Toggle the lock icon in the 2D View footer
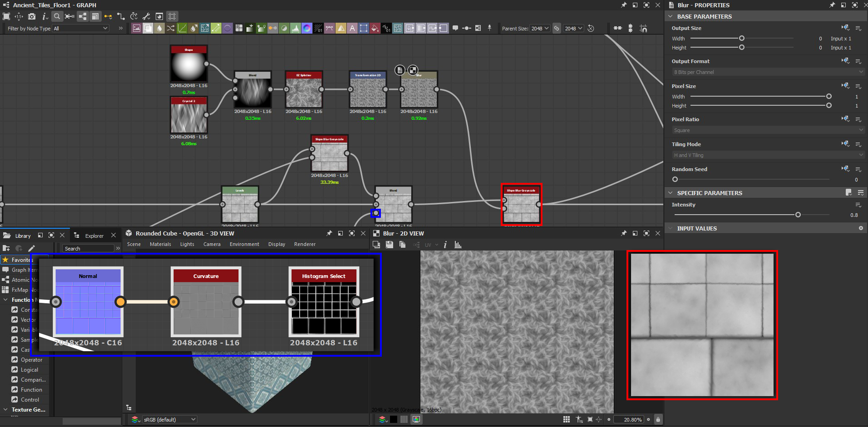Viewport: 868px width, 427px height. 658,419
